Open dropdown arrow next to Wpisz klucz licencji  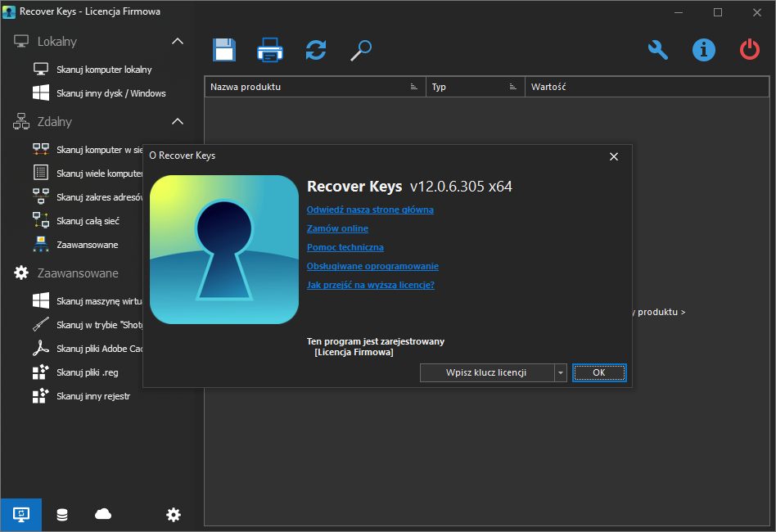click(x=560, y=372)
